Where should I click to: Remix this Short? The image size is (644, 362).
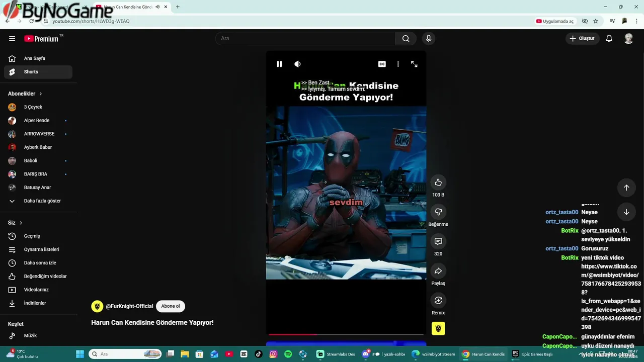438,300
